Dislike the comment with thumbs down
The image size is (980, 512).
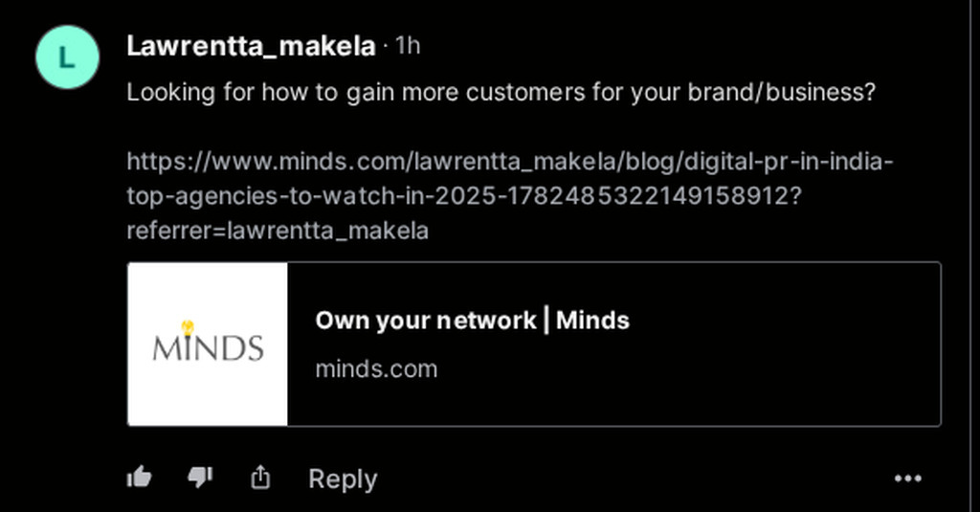[x=200, y=478]
